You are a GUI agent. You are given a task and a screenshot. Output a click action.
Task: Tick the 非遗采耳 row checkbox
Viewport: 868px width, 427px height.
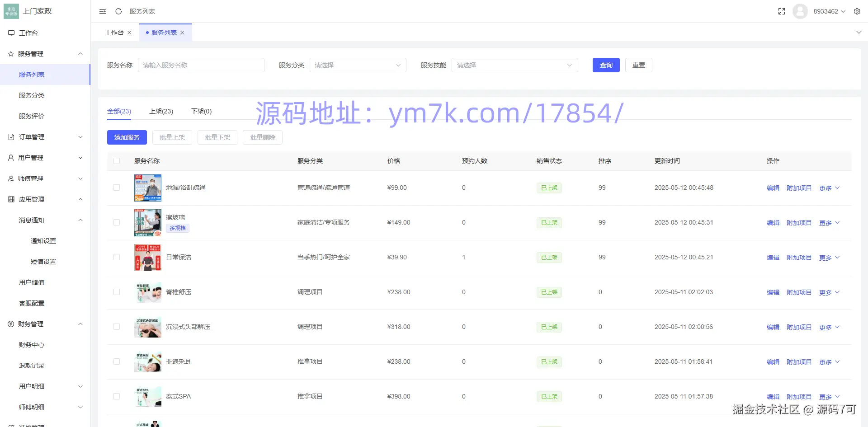117,361
